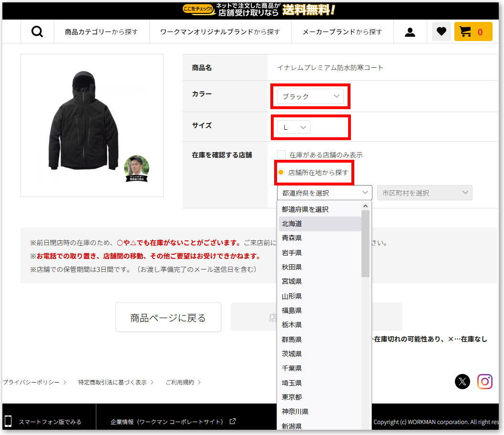Select 青森県 from the prefecture list
Viewport: 504px width, 435px height.
[x=320, y=238]
